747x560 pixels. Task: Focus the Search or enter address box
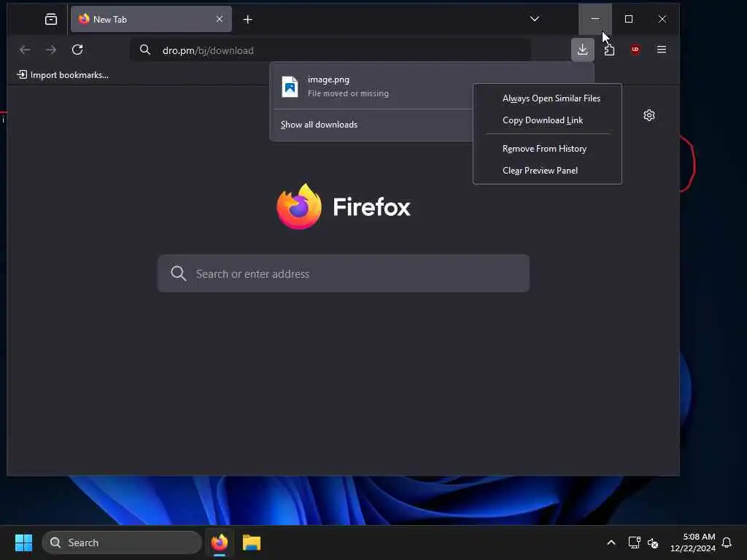(x=344, y=273)
